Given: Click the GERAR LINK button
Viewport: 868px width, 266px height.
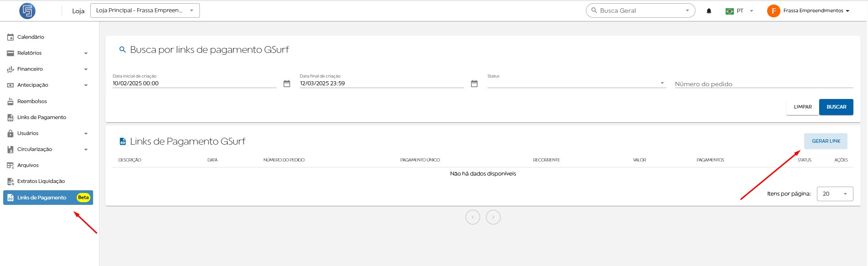Looking at the screenshot, I should pyautogui.click(x=825, y=141).
